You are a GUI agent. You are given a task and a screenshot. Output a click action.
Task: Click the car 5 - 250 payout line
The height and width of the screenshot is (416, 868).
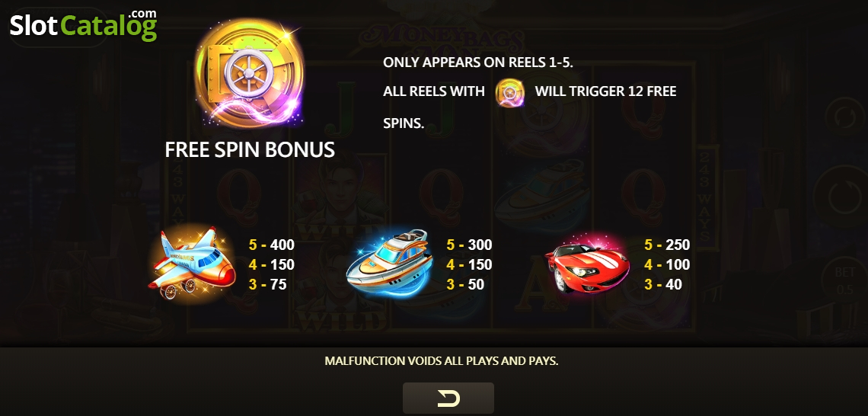pyautogui.click(x=667, y=245)
